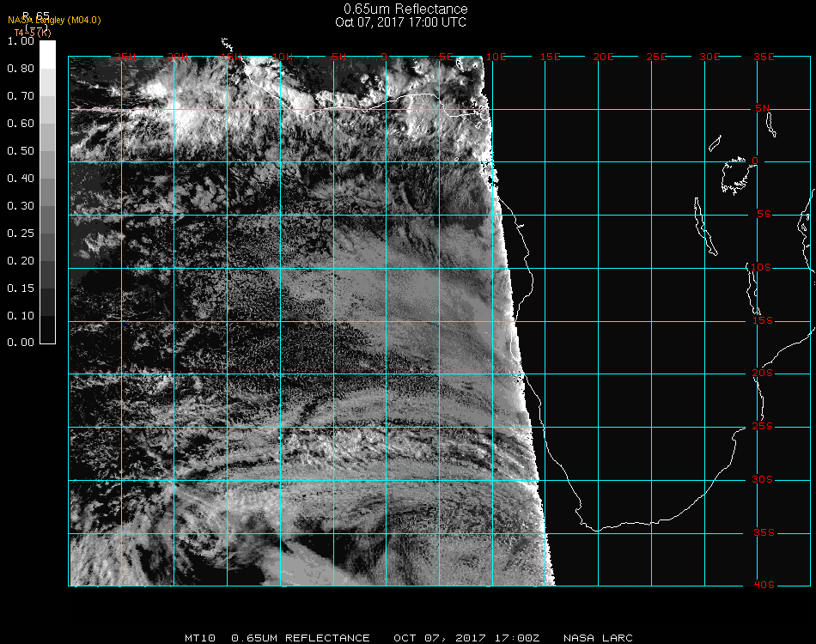Click the 10S latitude label
Image resolution: width=816 pixels, height=644 pixels.
760,267
